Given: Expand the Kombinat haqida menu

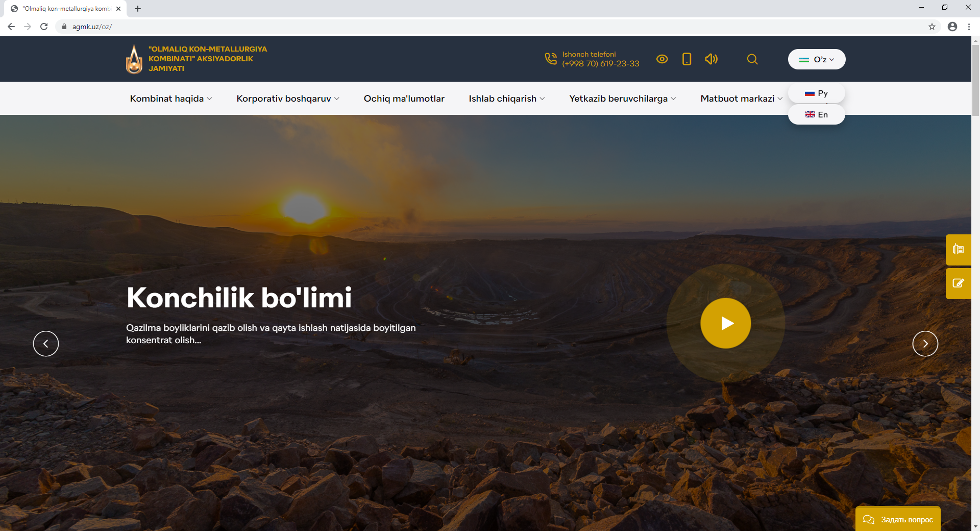Looking at the screenshot, I should (x=170, y=99).
